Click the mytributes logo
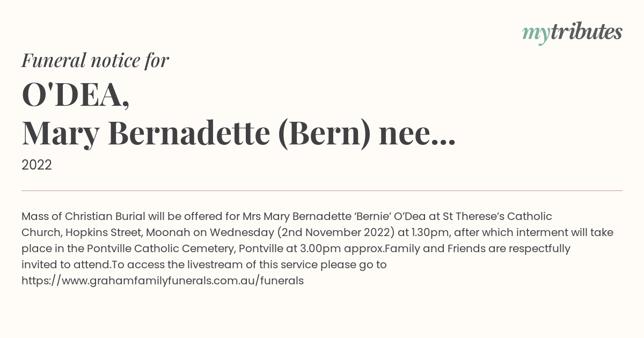The image size is (644, 338). tap(572, 32)
